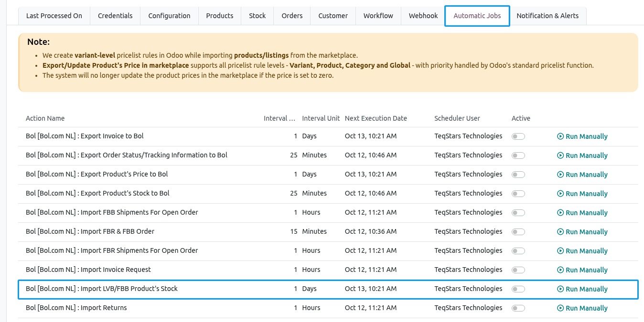644x322 pixels.
Task: Click Hours unit for Import Returns
Action: point(311,308)
